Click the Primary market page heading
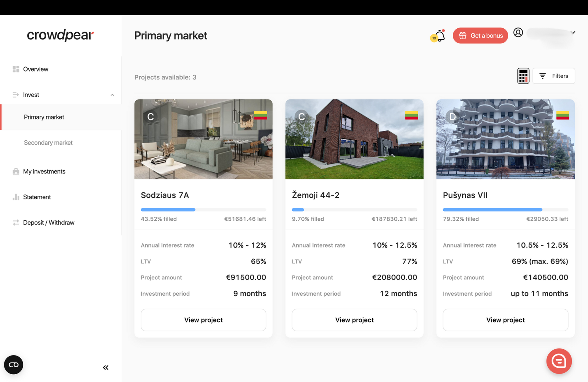Image resolution: width=588 pixels, height=382 pixels. pyautogui.click(x=171, y=36)
